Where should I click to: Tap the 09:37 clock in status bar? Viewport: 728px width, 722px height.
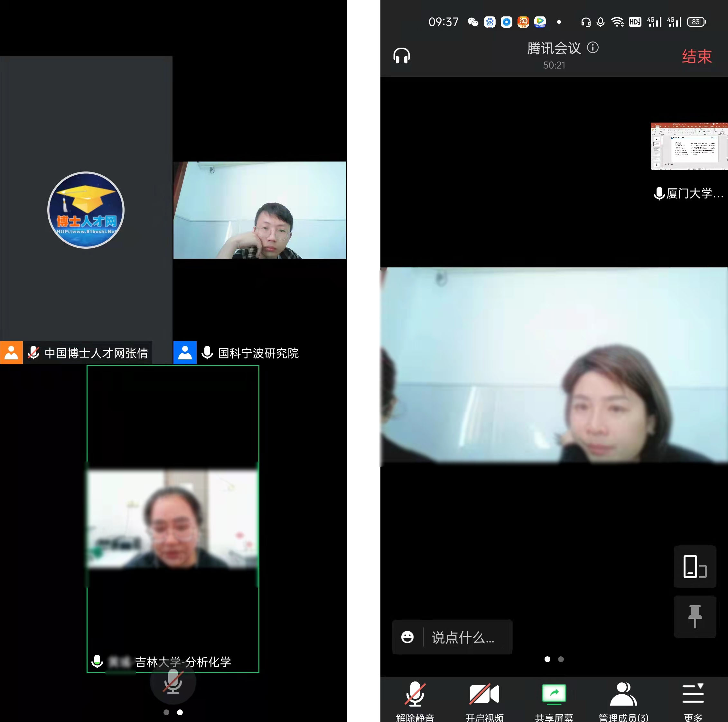[x=443, y=22]
